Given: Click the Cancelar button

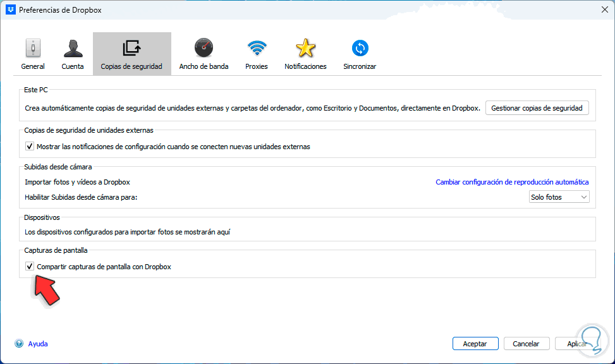Looking at the screenshot, I should click(x=526, y=344).
